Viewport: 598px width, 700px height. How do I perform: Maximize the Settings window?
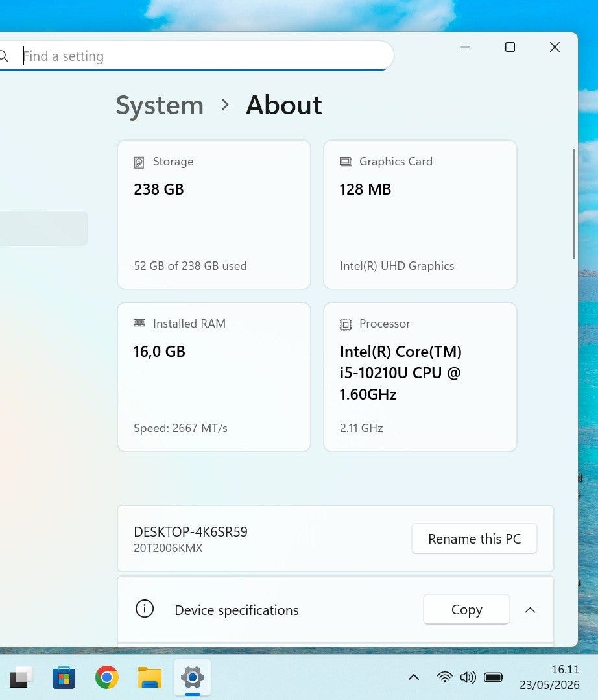[x=510, y=47]
